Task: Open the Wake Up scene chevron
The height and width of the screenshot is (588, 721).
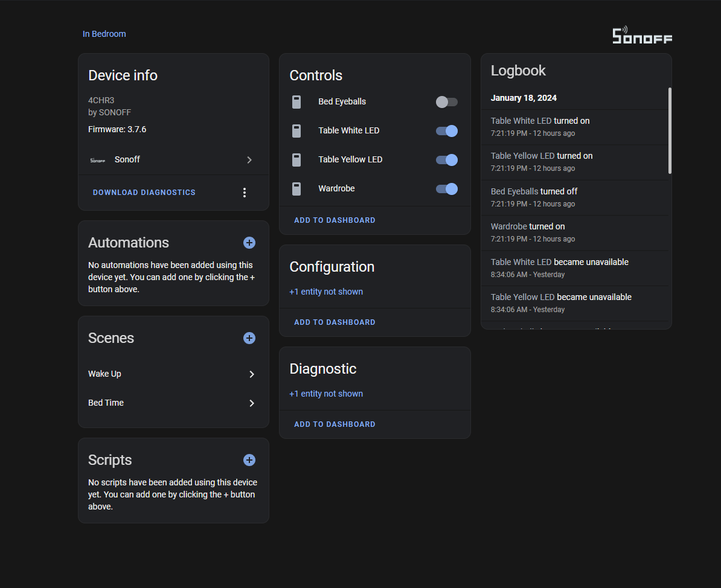Action: (x=252, y=374)
